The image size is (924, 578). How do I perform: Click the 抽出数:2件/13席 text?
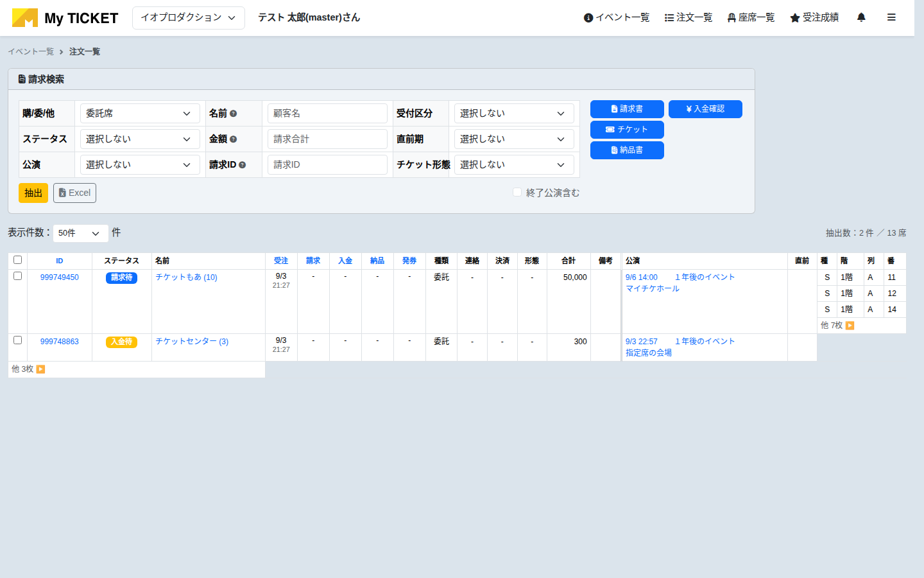click(x=866, y=233)
